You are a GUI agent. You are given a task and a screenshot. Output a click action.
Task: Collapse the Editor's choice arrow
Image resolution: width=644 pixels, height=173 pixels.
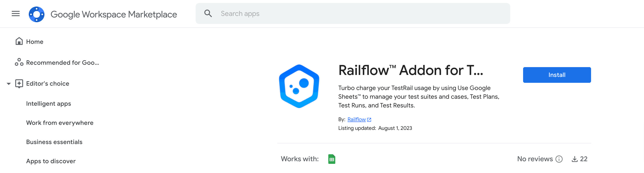9,83
